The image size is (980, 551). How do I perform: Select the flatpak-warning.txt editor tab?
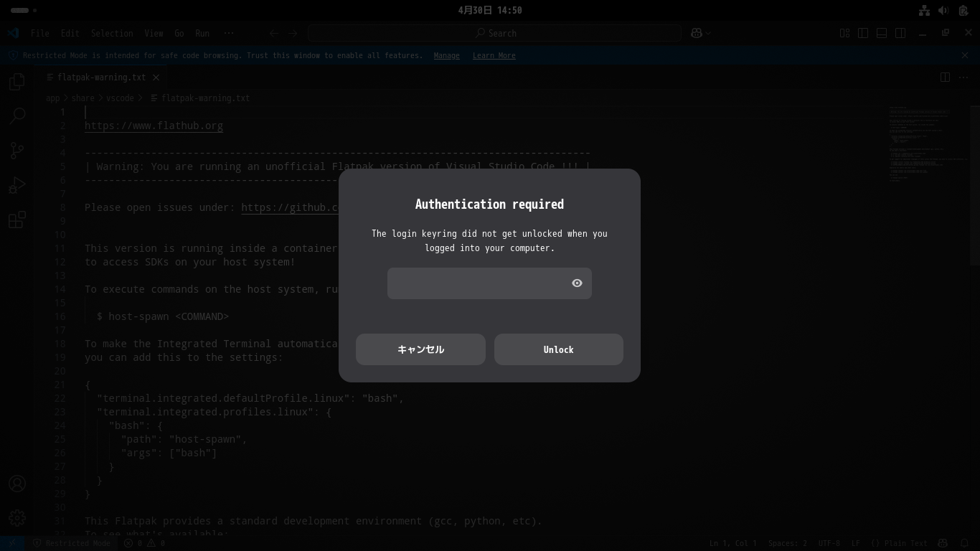pyautogui.click(x=101, y=77)
